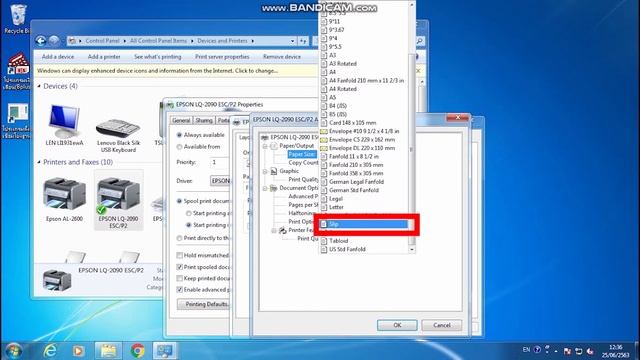
Task: Choose A4 Rotated in the paper size list
Action: [342, 89]
